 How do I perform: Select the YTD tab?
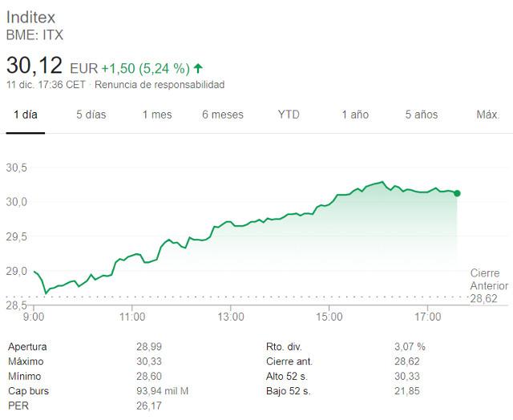[289, 115]
